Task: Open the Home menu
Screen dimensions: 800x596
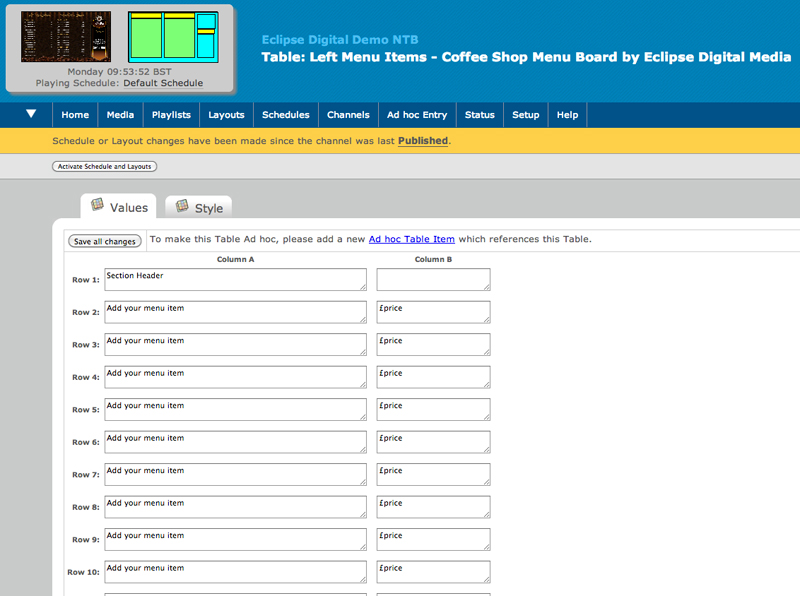Action: click(x=75, y=115)
